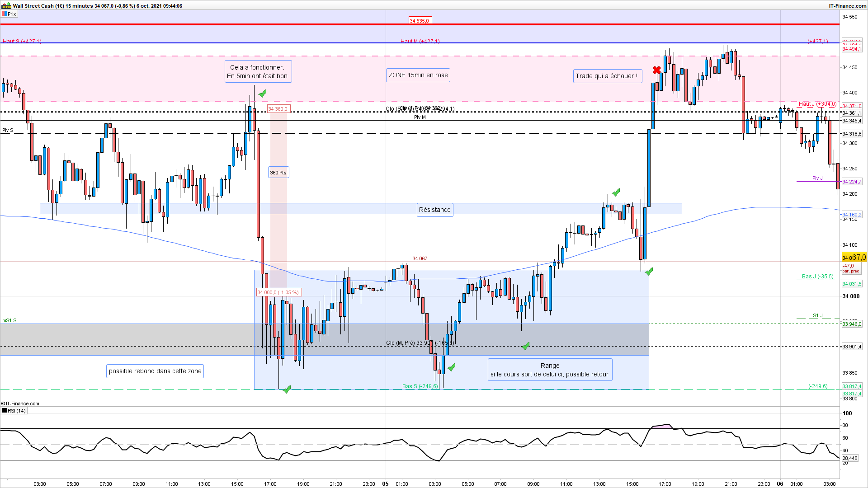Click the Range annotation text box
868x488 pixels.
click(x=550, y=370)
